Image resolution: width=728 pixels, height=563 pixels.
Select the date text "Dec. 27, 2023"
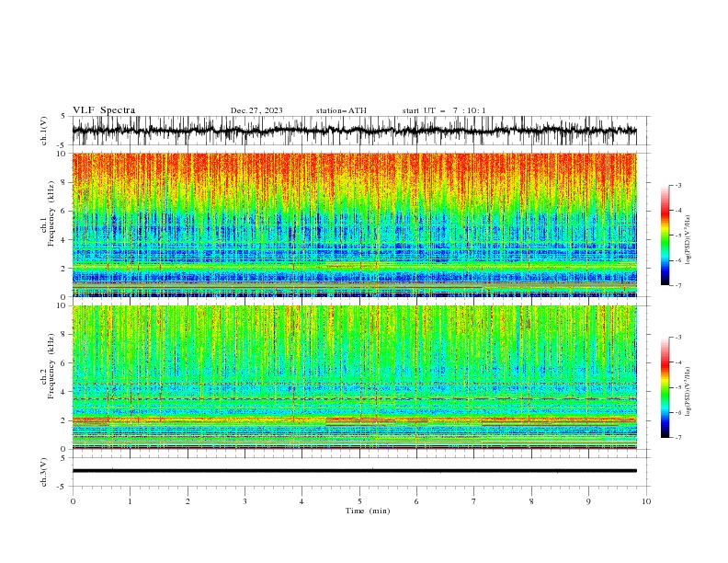point(256,110)
